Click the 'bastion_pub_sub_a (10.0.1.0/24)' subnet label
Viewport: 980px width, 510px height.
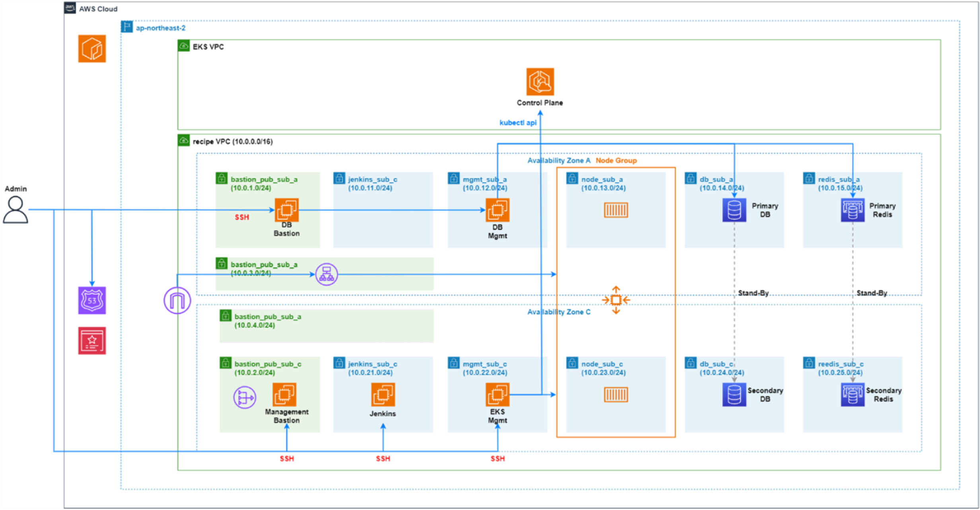point(264,184)
